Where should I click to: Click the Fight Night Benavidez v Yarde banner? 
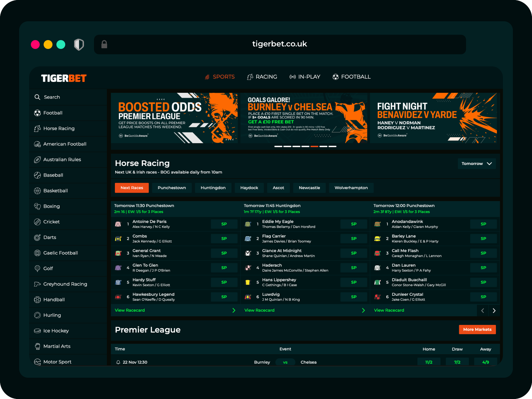[434, 118]
